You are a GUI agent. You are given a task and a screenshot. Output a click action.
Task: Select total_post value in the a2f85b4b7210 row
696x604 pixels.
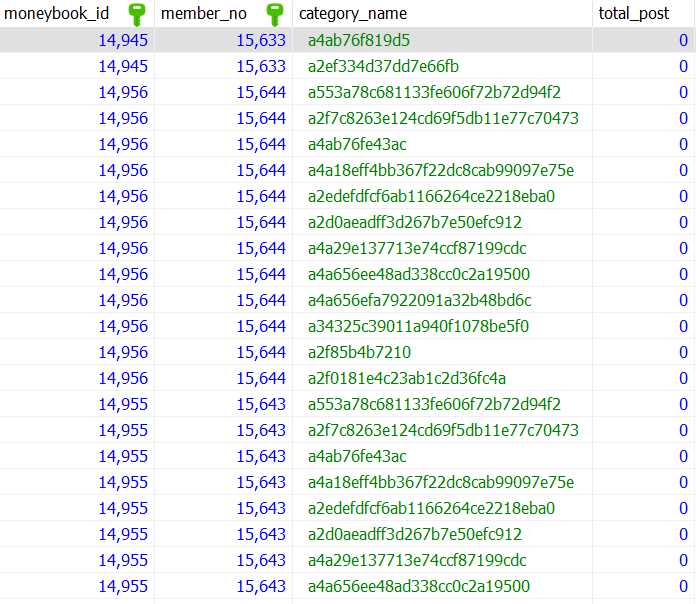pos(682,352)
